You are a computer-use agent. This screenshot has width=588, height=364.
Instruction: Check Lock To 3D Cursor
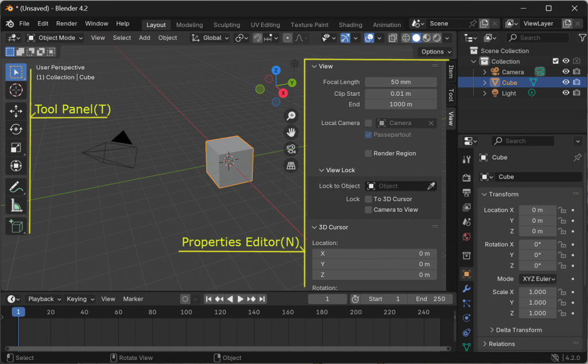[368, 199]
